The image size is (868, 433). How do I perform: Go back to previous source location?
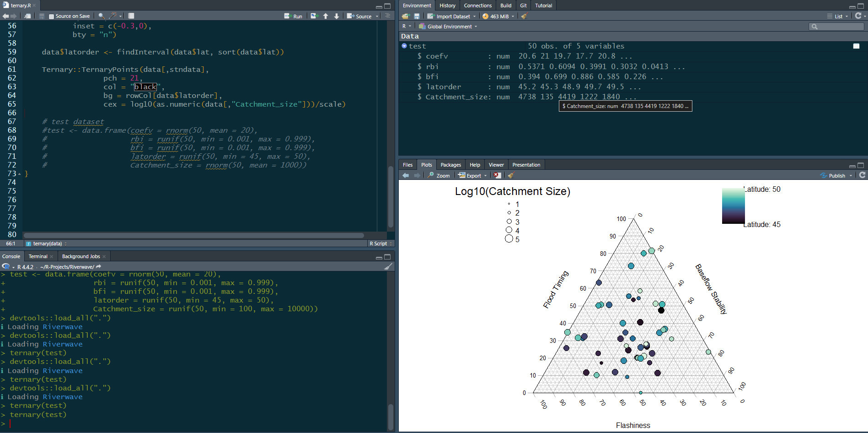[x=5, y=16]
